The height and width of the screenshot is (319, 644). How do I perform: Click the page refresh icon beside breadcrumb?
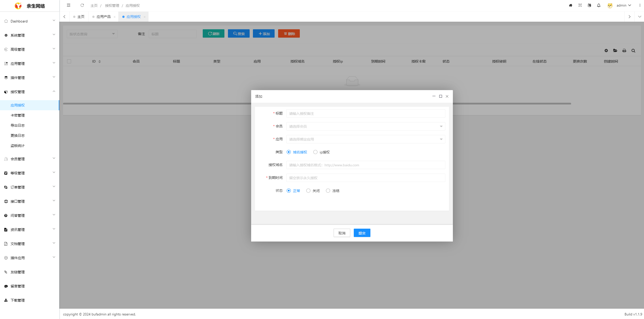(x=82, y=5)
